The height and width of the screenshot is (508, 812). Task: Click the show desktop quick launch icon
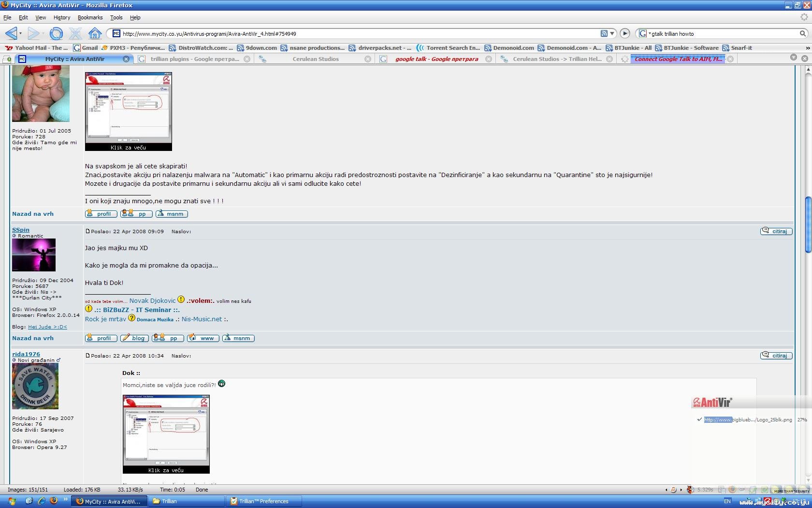pyautogui.click(x=29, y=501)
